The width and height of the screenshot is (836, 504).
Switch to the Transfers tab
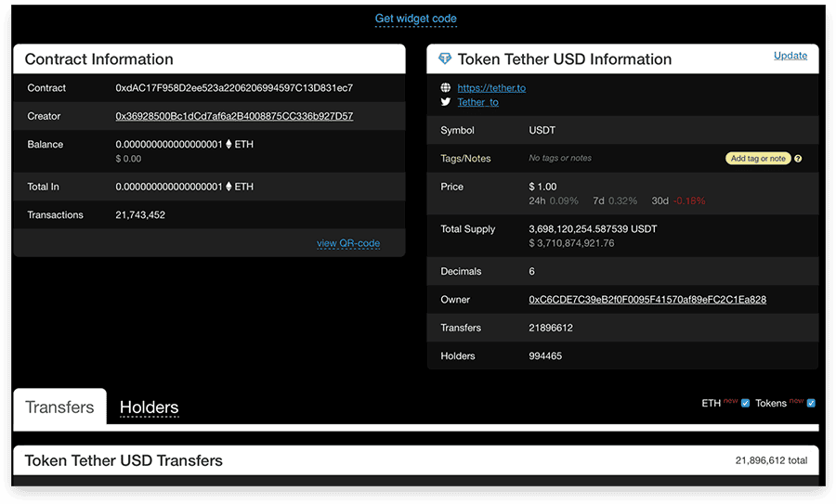(x=59, y=407)
